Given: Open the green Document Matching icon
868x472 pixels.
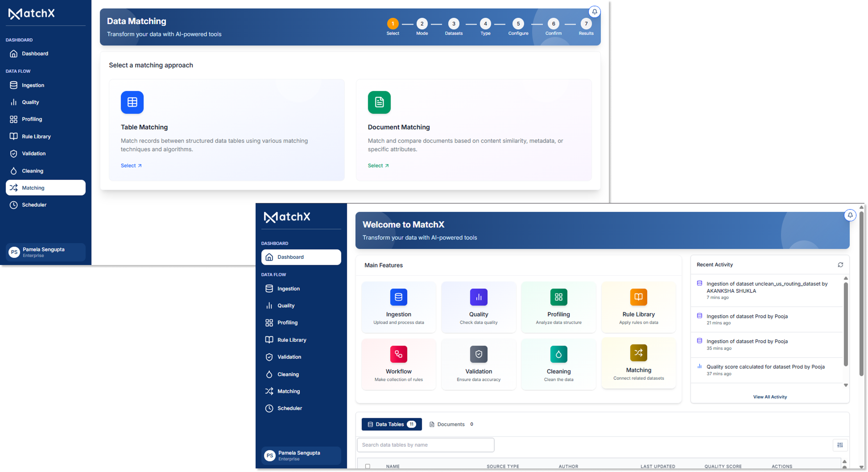Looking at the screenshot, I should click(x=379, y=102).
